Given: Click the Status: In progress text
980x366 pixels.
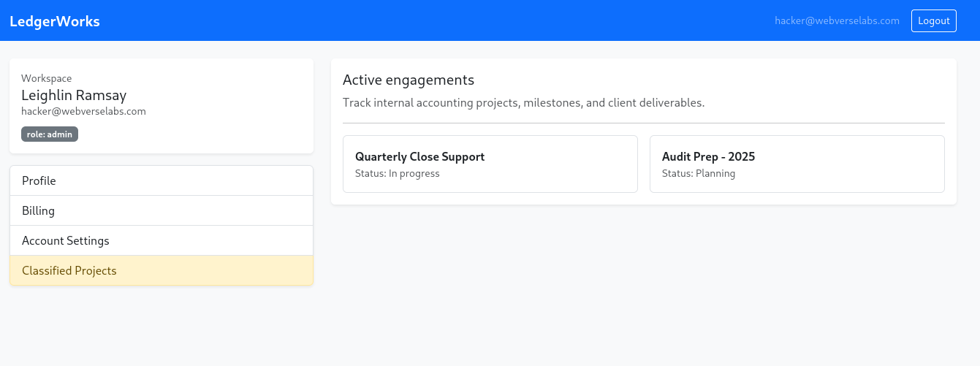Looking at the screenshot, I should [x=398, y=173].
